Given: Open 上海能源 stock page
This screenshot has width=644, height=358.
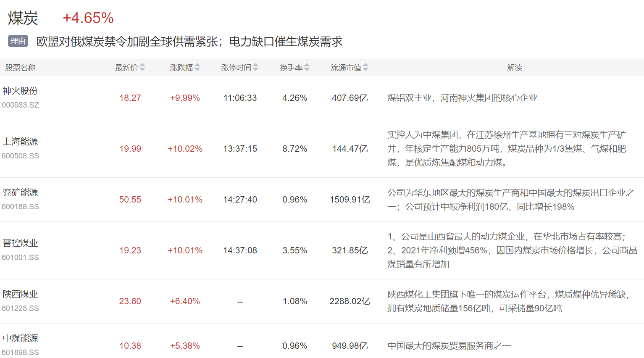Looking at the screenshot, I should point(20,142).
